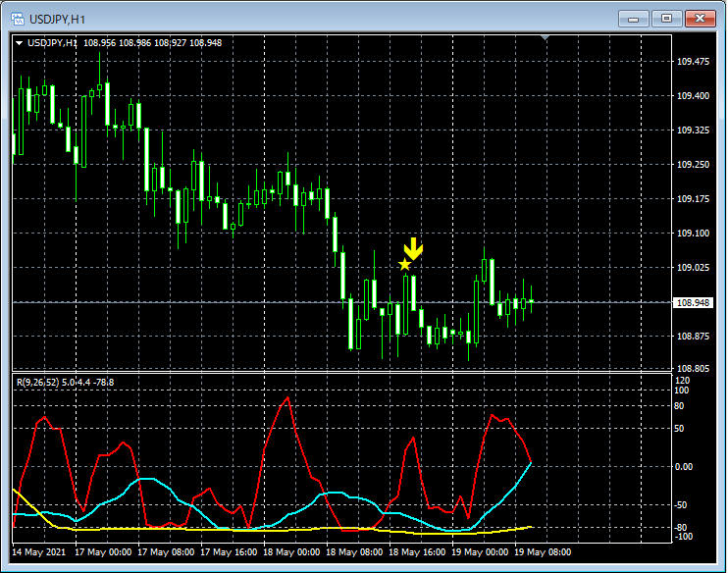Click the current price label 108.948

694,303
